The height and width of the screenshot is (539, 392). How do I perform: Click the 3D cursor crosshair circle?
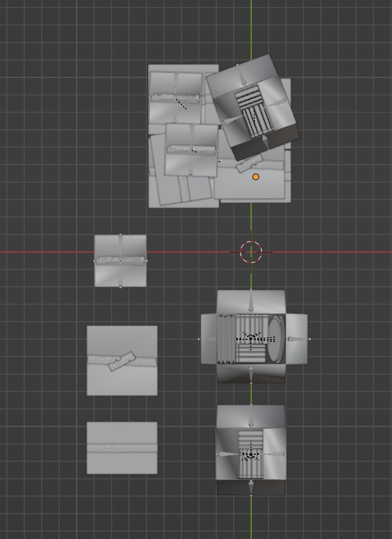[x=251, y=252]
